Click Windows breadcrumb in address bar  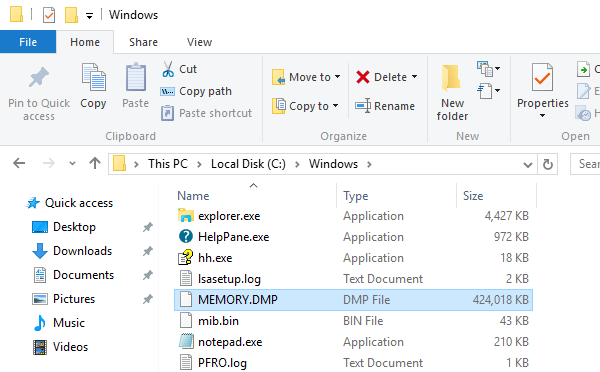(x=333, y=164)
